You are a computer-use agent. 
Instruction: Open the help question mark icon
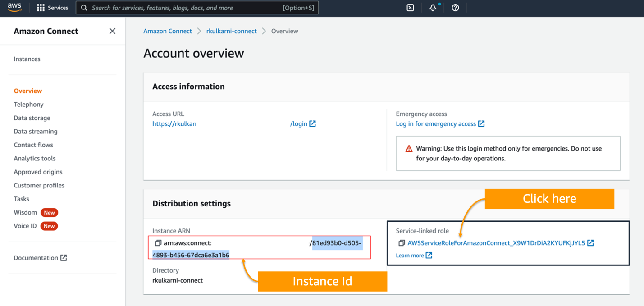click(x=455, y=8)
